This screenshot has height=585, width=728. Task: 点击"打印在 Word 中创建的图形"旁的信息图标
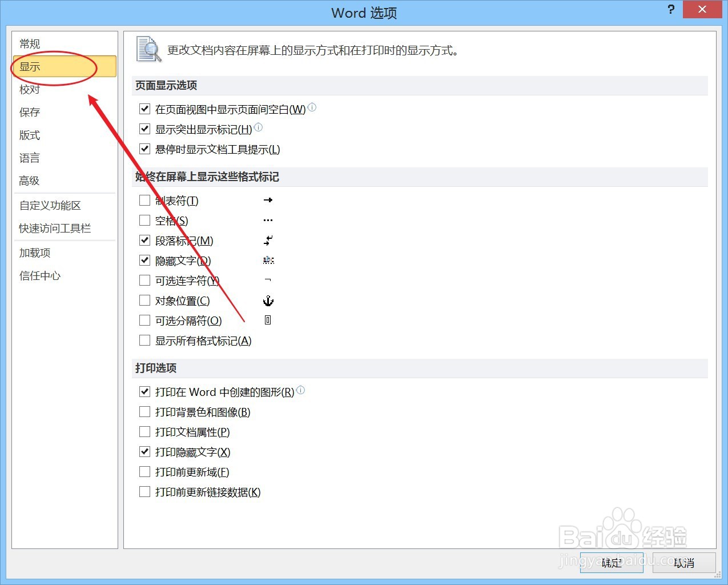tap(301, 390)
